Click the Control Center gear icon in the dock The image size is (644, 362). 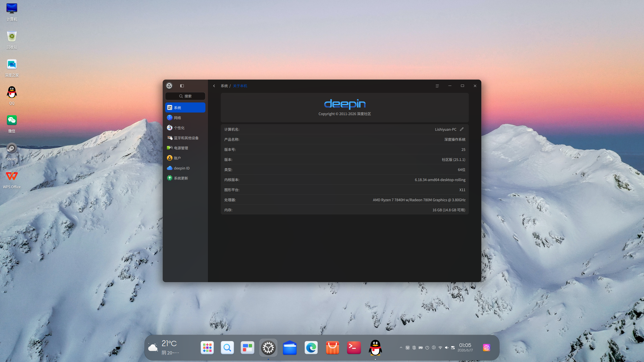(268, 348)
